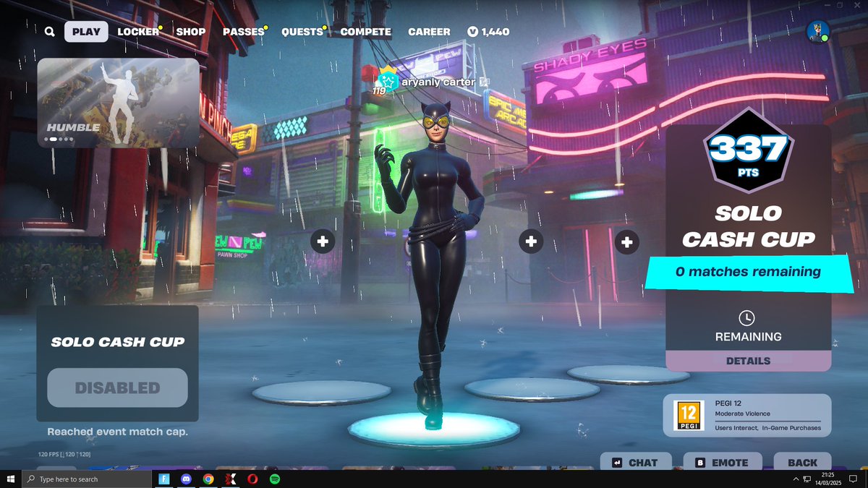Click 'Reached event match cap.' message
This screenshot has width=868, height=488.
[x=118, y=432]
